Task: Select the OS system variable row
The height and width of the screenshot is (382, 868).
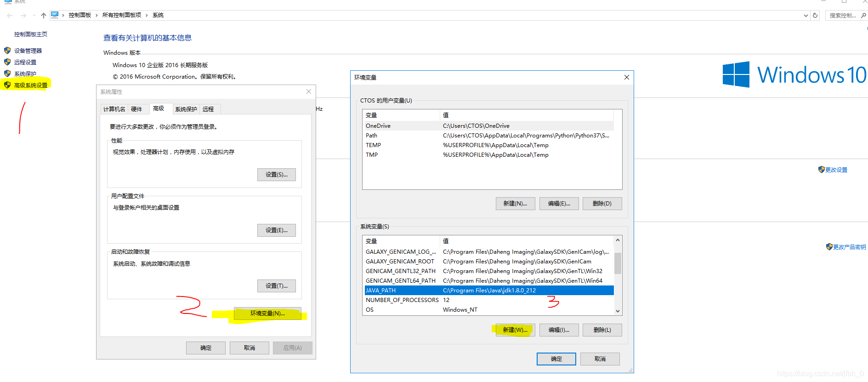Action: (x=489, y=309)
